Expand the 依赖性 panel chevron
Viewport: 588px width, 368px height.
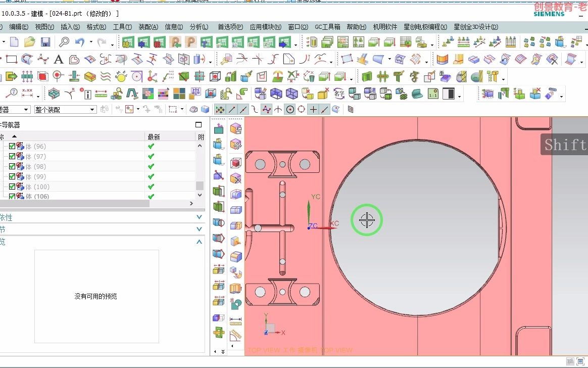(199, 217)
